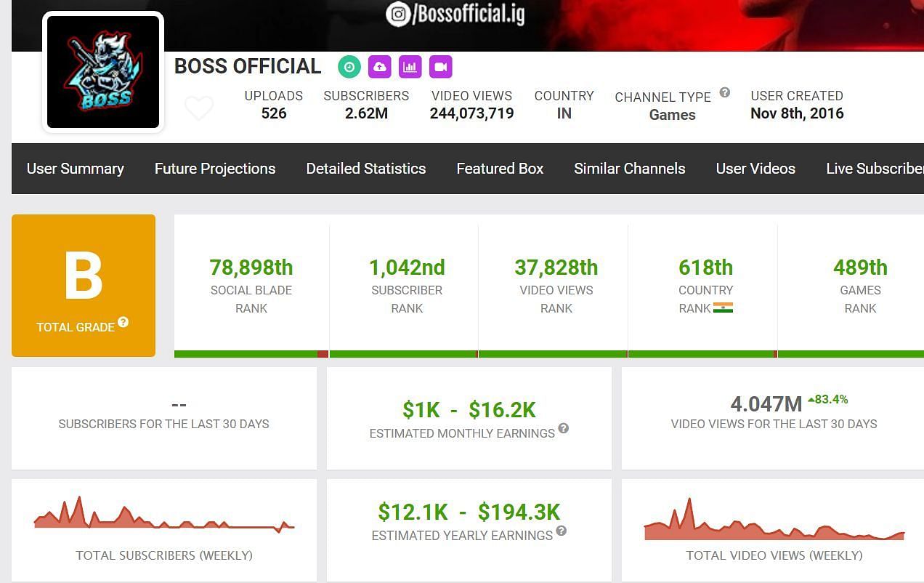Click the India flag under Country Rank

pyautogui.click(x=723, y=307)
